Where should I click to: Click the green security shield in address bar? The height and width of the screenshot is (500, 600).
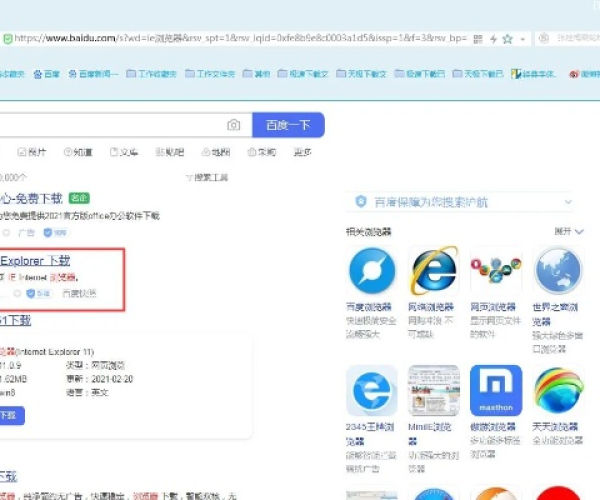pos(8,39)
